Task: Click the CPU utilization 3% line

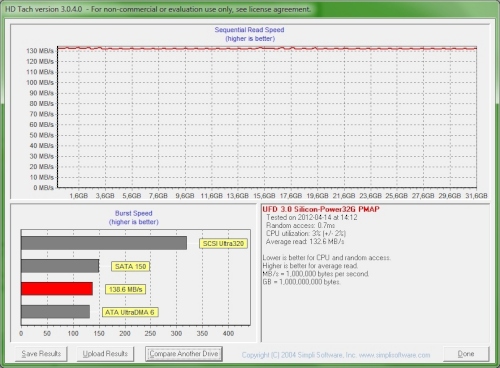Action: [x=306, y=234]
